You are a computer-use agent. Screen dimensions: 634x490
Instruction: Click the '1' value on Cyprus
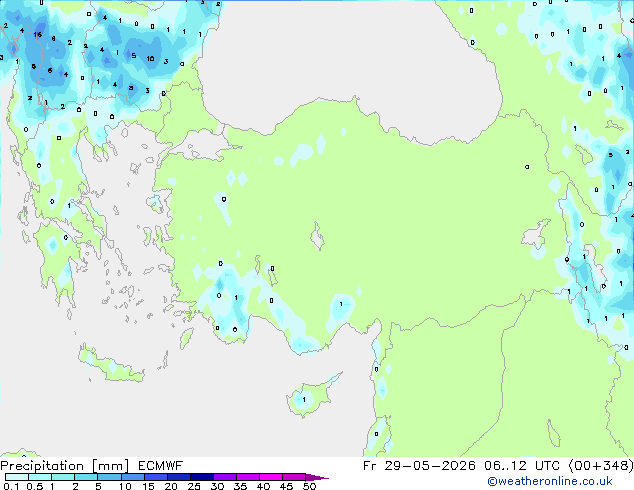point(304,400)
